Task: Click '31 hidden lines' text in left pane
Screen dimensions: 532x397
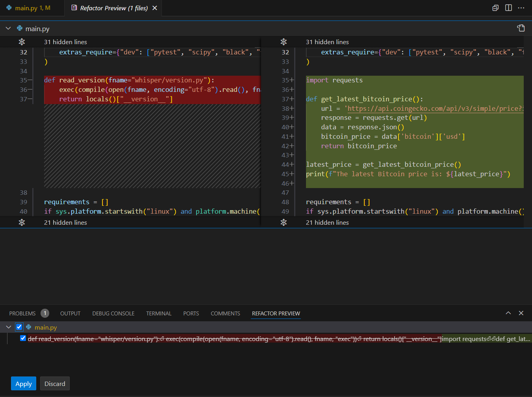Action: [x=65, y=42]
